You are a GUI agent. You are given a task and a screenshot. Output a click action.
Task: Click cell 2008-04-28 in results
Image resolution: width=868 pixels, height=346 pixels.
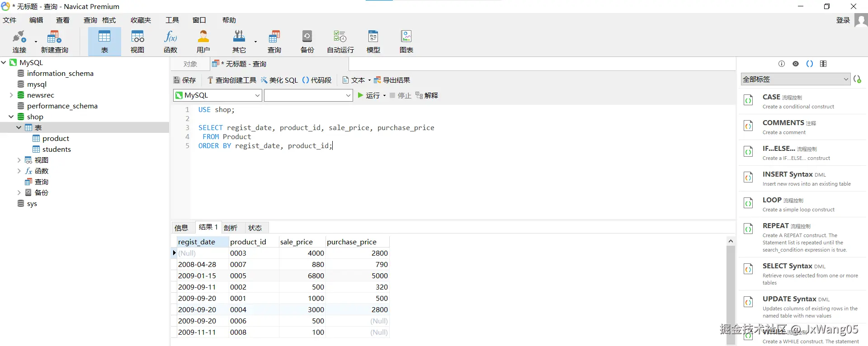pyautogui.click(x=202, y=264)
